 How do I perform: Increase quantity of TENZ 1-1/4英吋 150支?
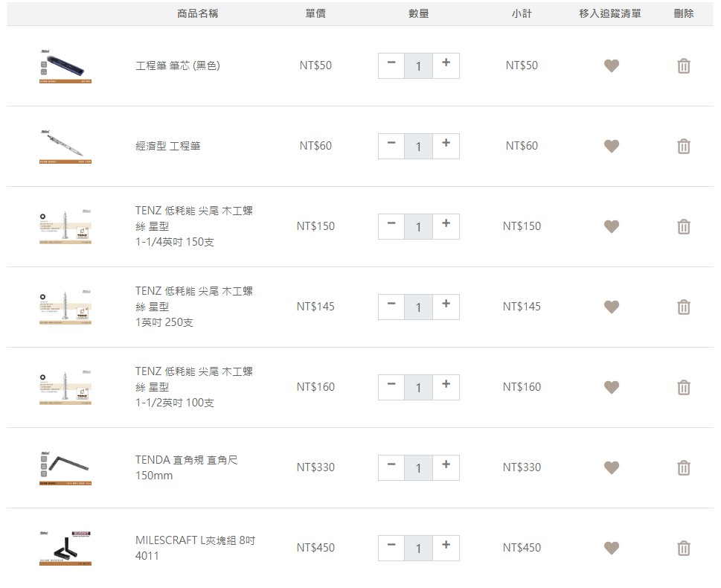coord(446,225)
